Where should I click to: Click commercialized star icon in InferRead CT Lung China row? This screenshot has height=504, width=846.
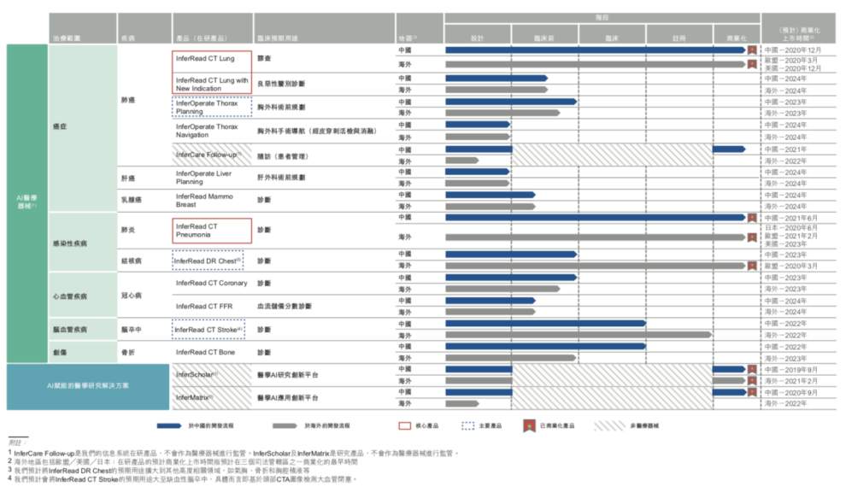(751, 50)
